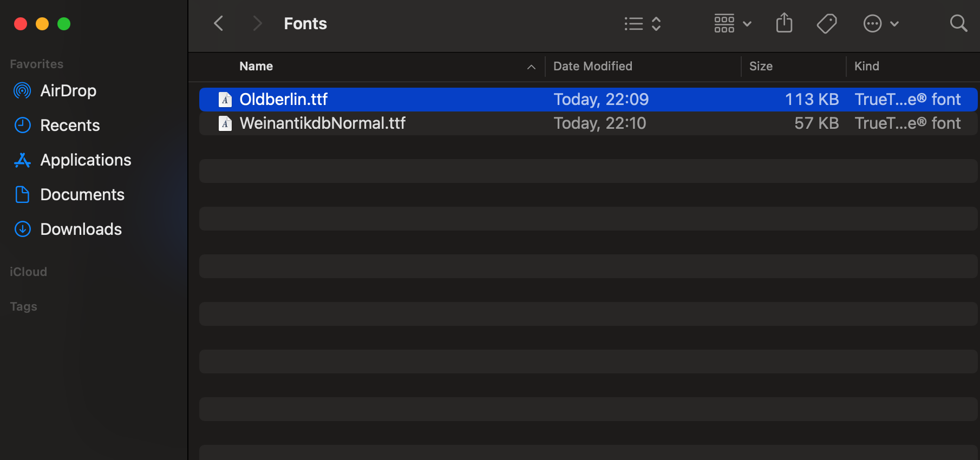The image size is (980, 460).
Task: Open the search magnifier icon
Action: point(958,23)
